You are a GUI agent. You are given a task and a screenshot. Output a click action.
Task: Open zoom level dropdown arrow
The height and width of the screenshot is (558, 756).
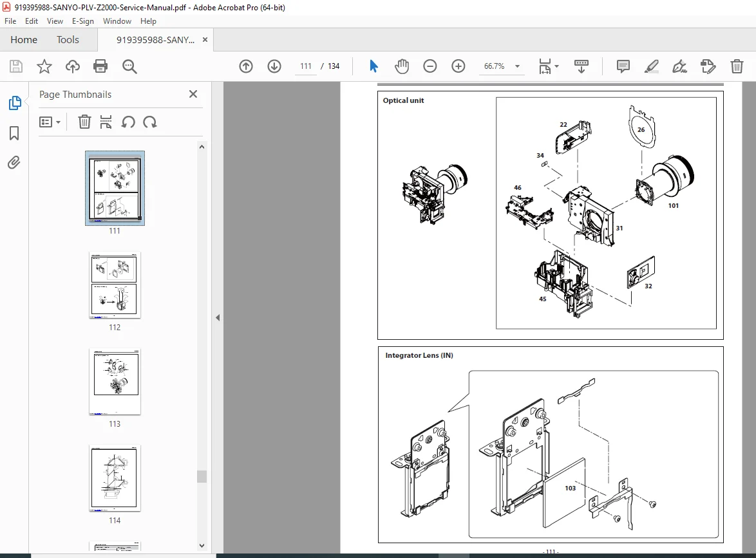click(x=517, y=66)
